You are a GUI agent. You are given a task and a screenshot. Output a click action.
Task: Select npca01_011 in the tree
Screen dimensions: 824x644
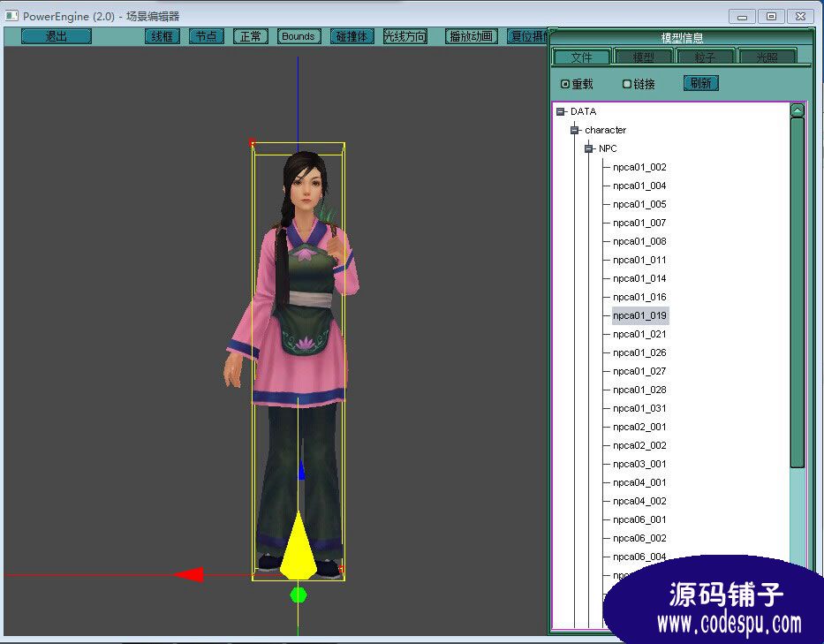639,260
